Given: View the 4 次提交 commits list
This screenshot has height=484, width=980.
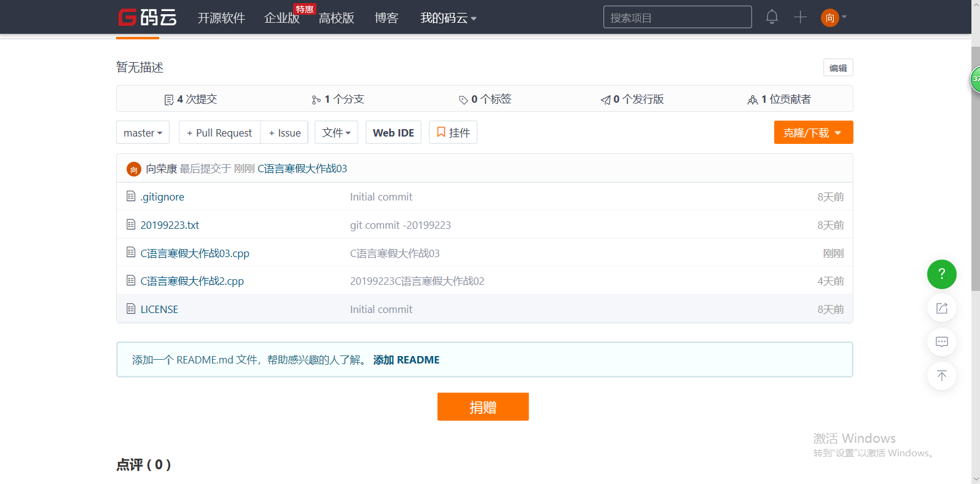Looking at the screenshot, I should tap(190, 100).
